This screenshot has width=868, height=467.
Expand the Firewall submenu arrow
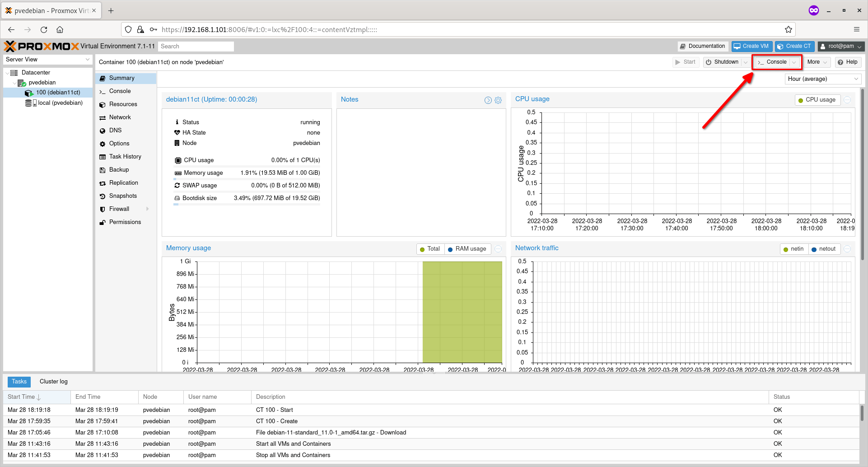pos(148,209)
